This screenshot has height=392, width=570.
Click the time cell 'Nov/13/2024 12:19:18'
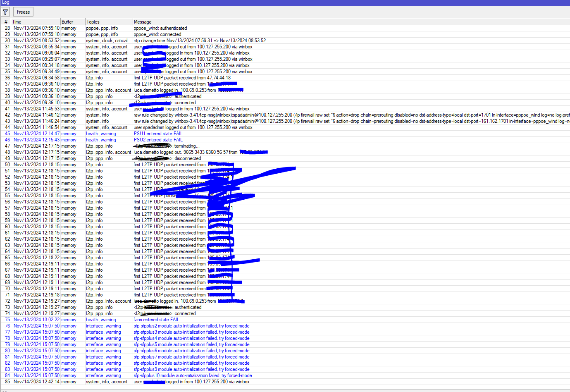point(36,295)
